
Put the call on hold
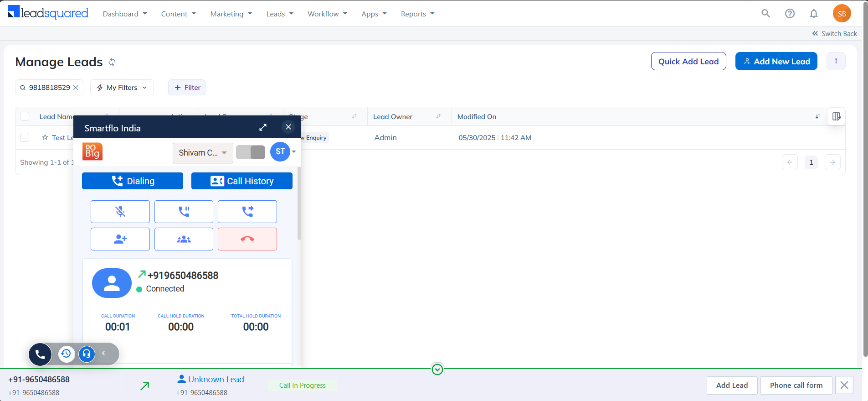(x=184, y=212)
